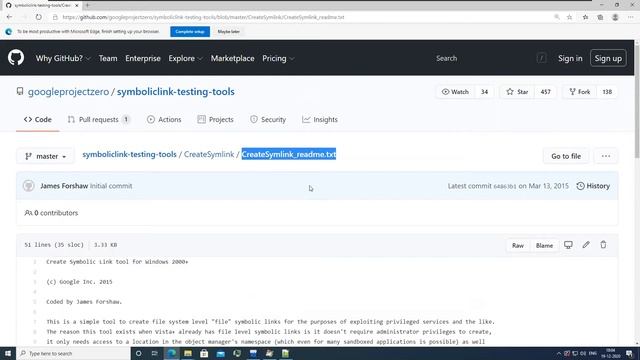Click the GitHub Octocat logo
Screen dimensions: 640x360
(x=16, y=58)
